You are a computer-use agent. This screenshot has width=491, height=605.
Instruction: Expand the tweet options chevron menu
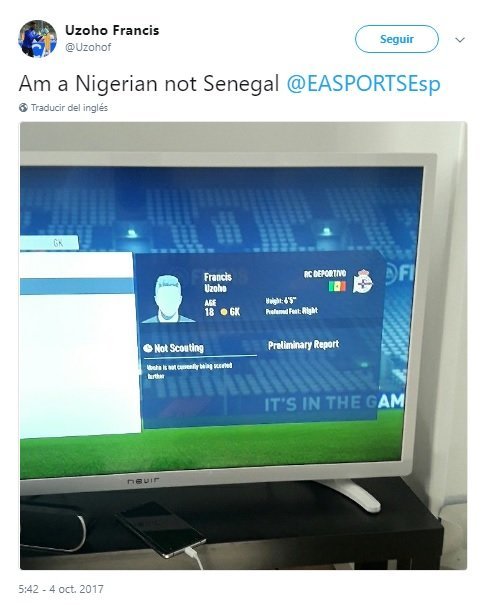tap(460, 39)
